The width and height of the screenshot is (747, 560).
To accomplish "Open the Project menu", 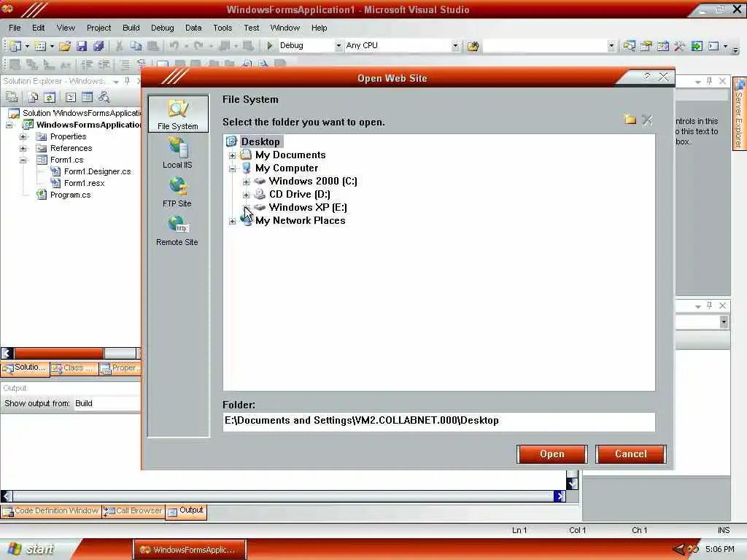I will tap(98, 28).
